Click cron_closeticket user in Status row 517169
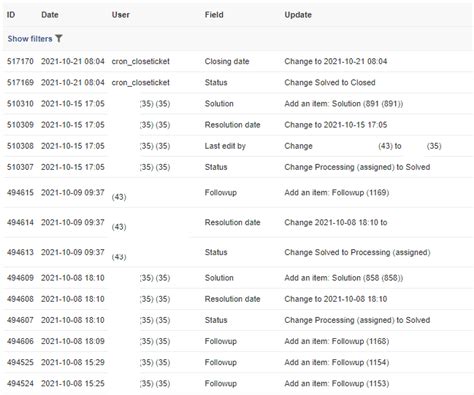474x395 pixels. (x=141, y=82)
